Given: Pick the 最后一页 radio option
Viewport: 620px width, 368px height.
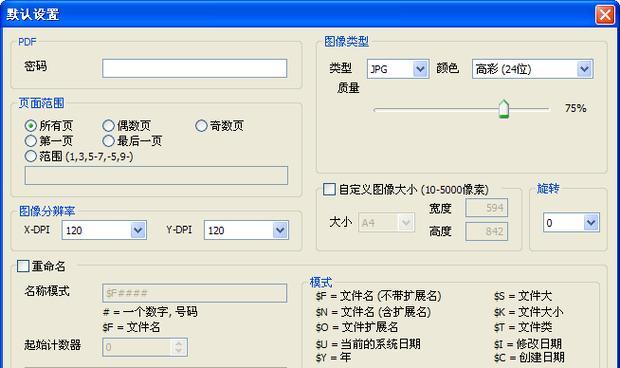Looking at the screenshot, I should (x=108, y=141).
